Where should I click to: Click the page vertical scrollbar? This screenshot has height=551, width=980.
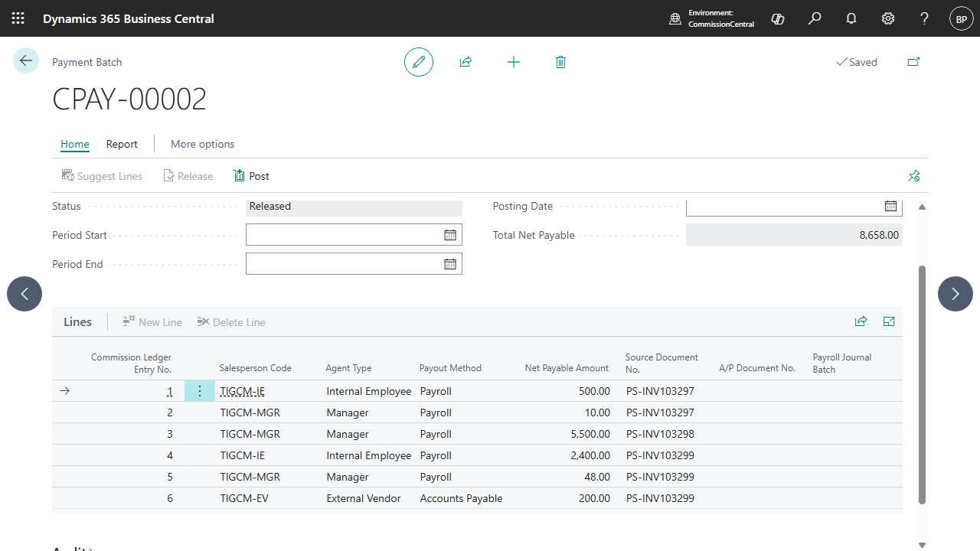(922, 385)
